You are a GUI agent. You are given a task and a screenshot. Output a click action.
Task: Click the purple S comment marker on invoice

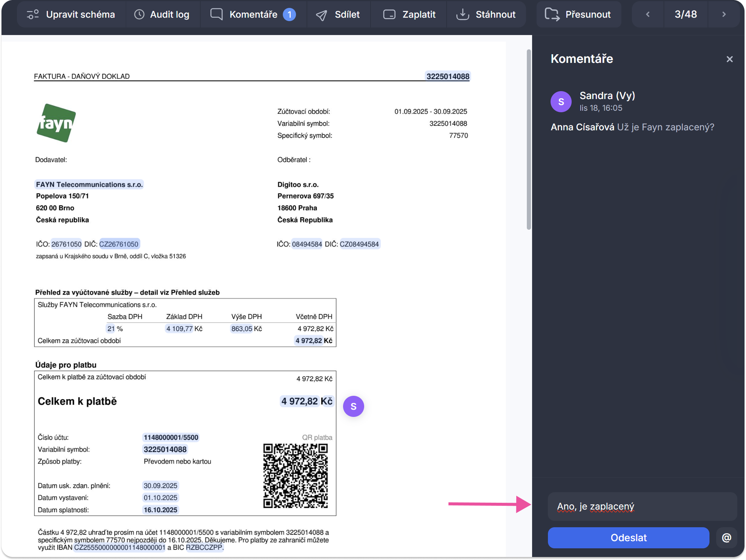353,406
